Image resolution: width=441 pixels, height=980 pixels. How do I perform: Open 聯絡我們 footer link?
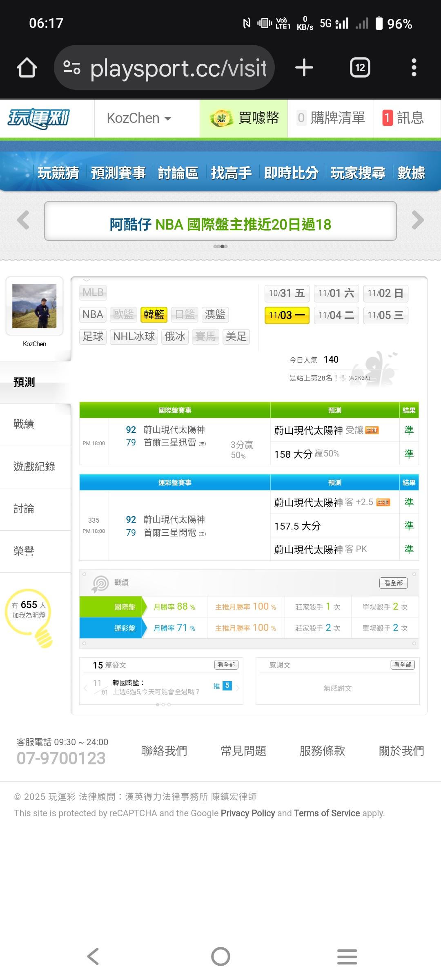click(x=164, y=751)
